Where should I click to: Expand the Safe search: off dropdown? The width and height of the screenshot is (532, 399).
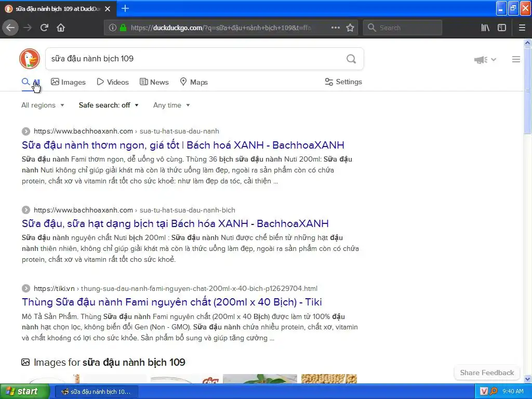click(x=109, y=105)
